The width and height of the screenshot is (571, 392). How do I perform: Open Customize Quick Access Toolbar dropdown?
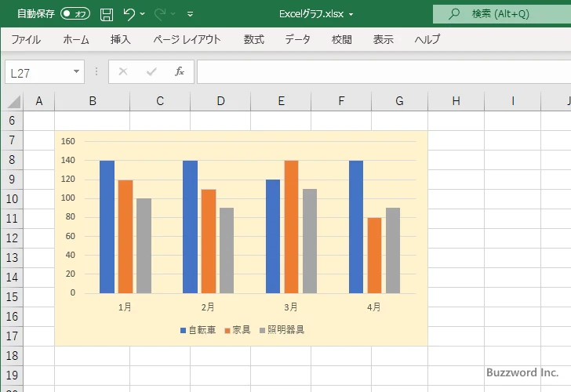(x=190, y=15)
